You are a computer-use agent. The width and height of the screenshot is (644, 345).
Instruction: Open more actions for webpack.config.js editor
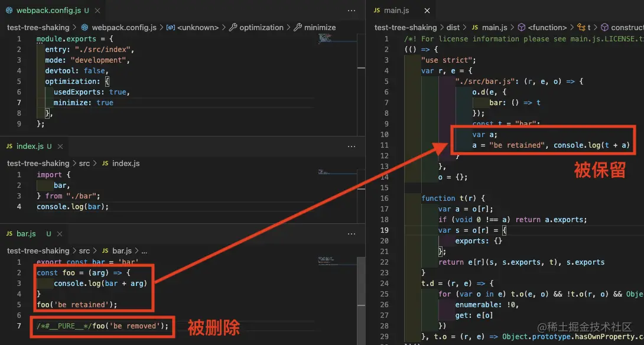[352, 11]
